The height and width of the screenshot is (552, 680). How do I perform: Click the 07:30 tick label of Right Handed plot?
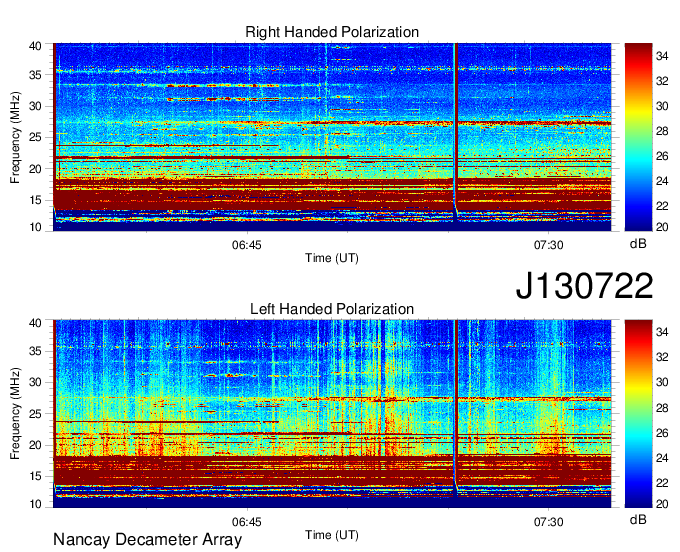click(x=549, y=245)
